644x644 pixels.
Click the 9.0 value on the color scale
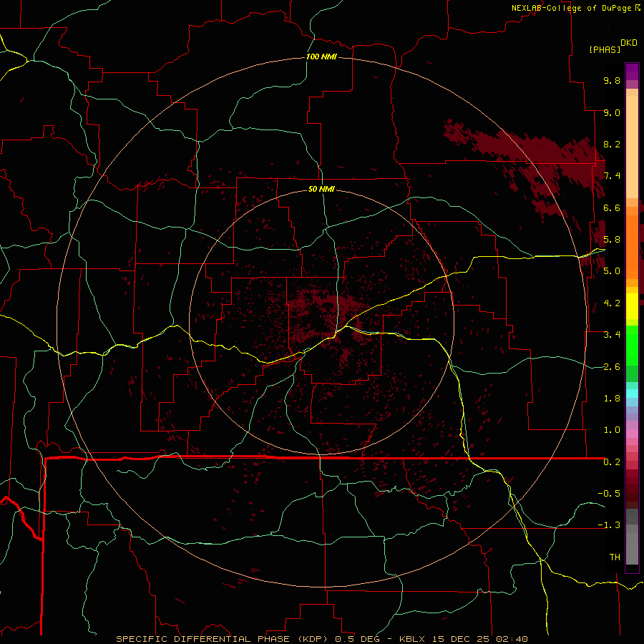tap(612, 112)
